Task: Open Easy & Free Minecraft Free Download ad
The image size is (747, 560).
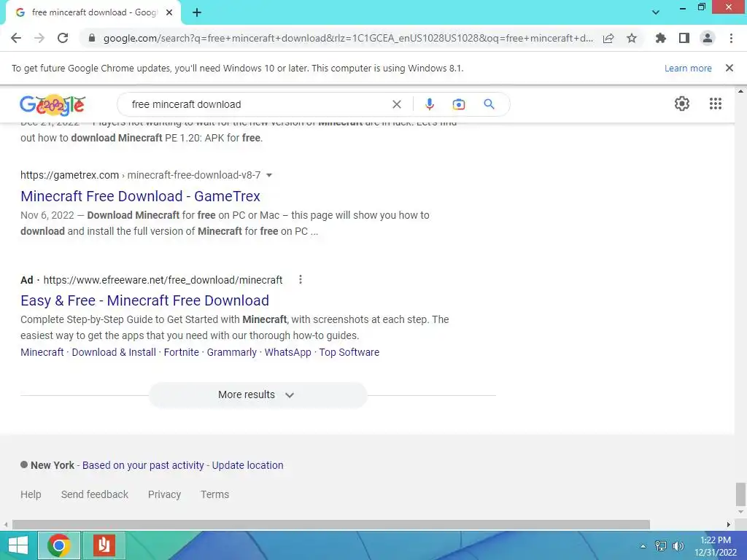Action: click(145, 300)
